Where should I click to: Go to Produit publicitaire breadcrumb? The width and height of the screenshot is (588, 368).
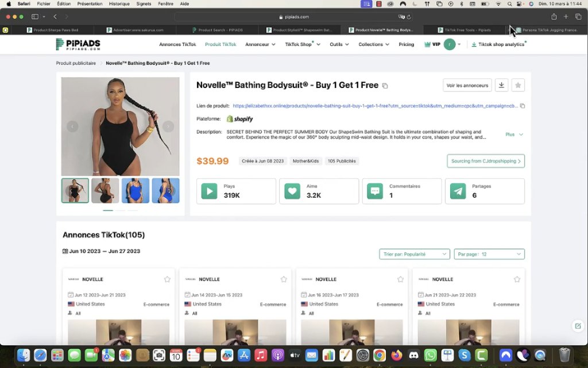click(x=76, y=63)
